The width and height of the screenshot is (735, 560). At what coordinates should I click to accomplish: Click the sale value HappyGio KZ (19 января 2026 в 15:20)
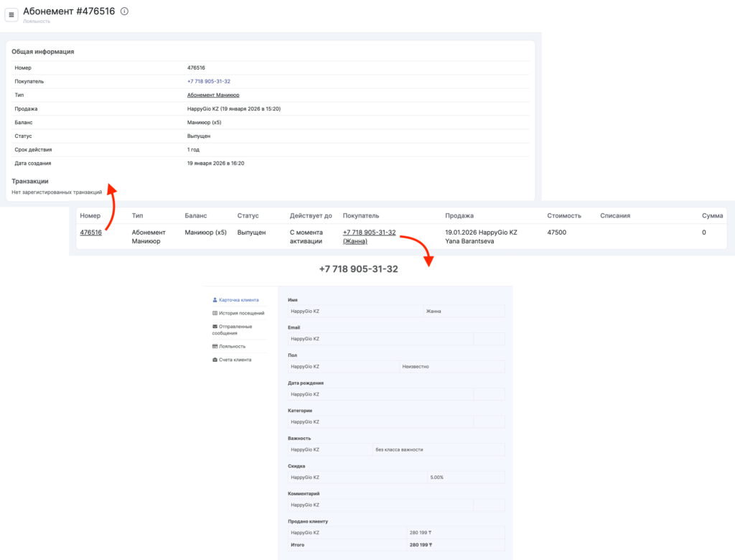[x=234, y=109]
